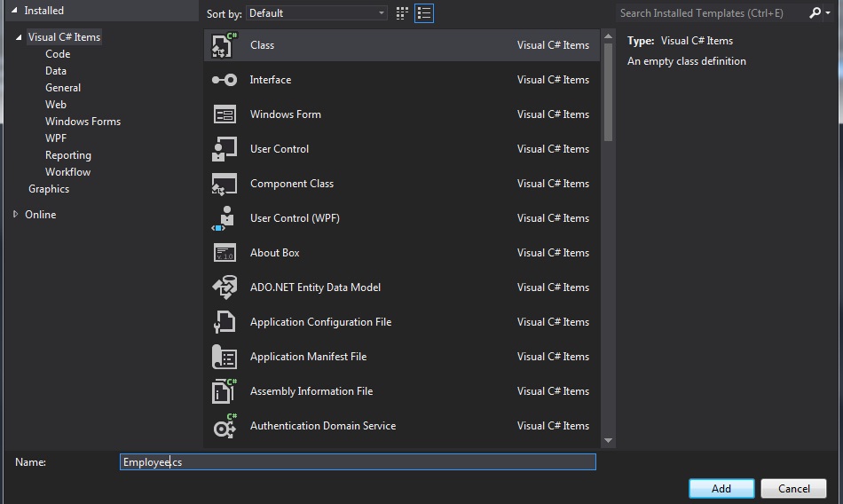Screen dimensions: 843x504
Task: Expand the Online templates node
Action: [16, 215]
